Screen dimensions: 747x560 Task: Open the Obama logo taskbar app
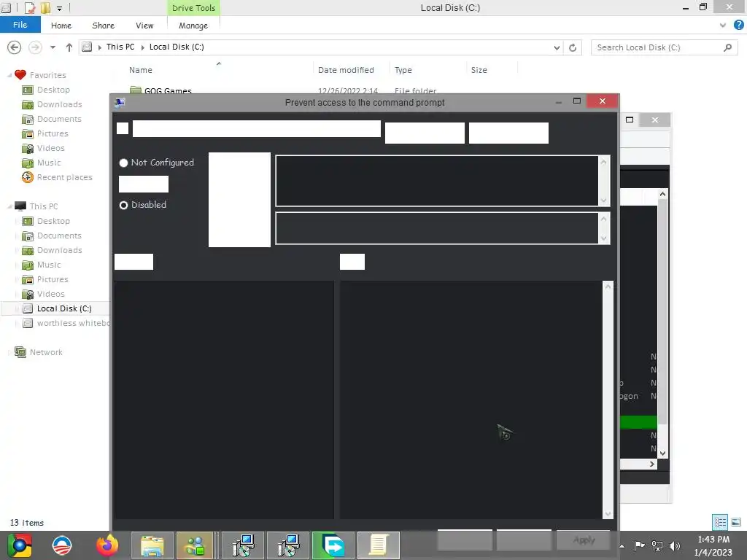click(63, 545)
